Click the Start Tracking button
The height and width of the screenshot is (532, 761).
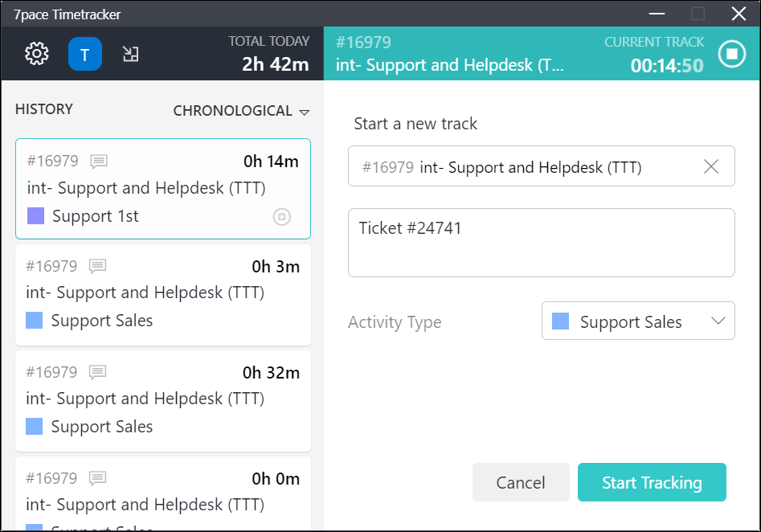click(x=652, y=482)
